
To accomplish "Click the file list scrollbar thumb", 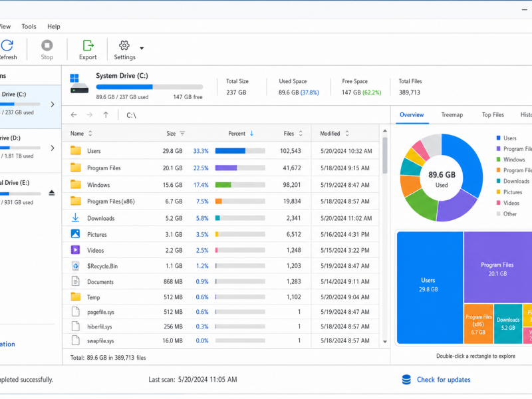I will coord(385,155).
